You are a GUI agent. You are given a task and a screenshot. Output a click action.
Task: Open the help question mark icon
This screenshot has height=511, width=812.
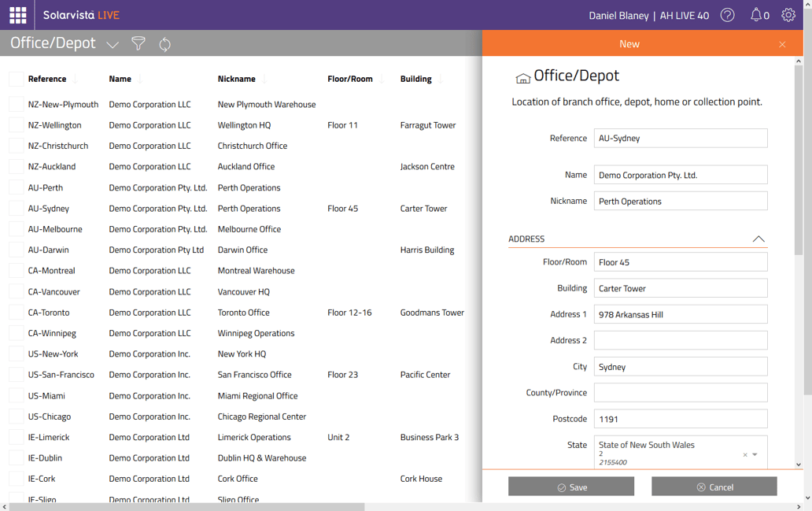point(727,15)
